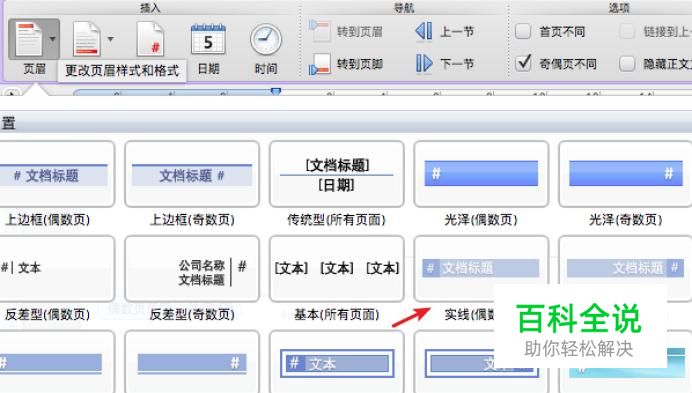Click the 日期 label
This screenshot has width=692, height=393.
[x=208, y=69]
